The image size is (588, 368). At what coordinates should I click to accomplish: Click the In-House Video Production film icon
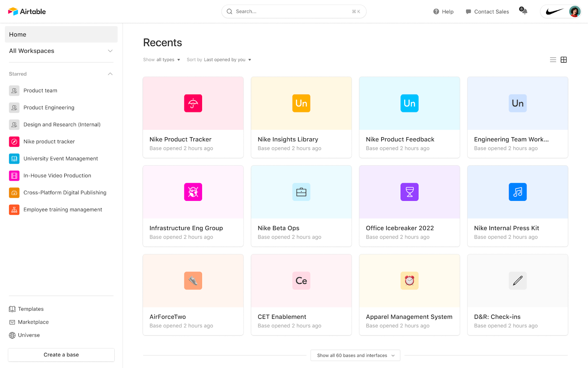(x=14, y=176)
